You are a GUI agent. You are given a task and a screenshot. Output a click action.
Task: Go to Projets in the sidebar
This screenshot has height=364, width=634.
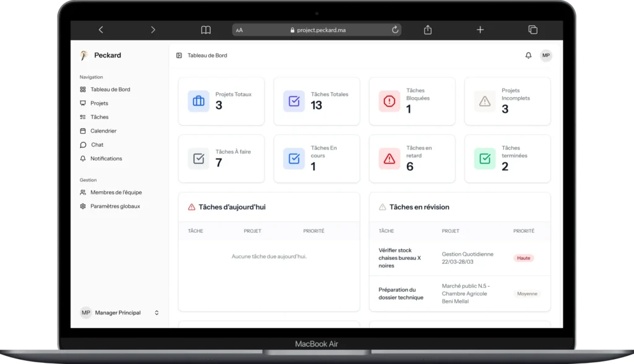(x=99, y=103)
